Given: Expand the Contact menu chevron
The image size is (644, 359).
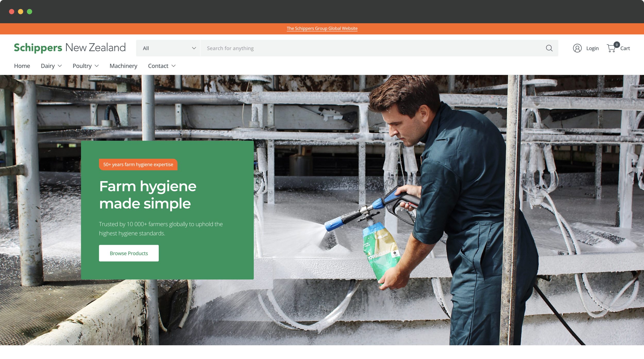Looking at the screenshot, I should pyautogui.click(x=173, y=66).
